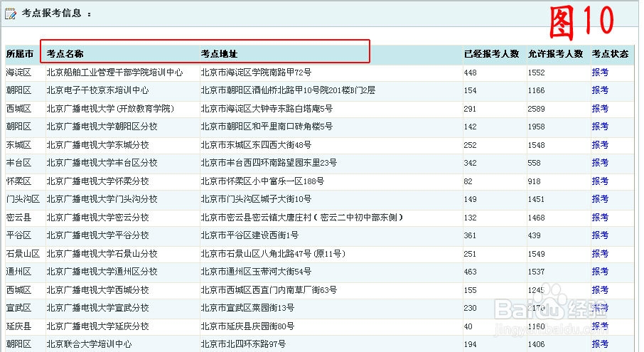The height and width of the screenshot is (352, 644).
Task: Click address 北京市通州区玉带河大街54号
Action: coord(256,271)
